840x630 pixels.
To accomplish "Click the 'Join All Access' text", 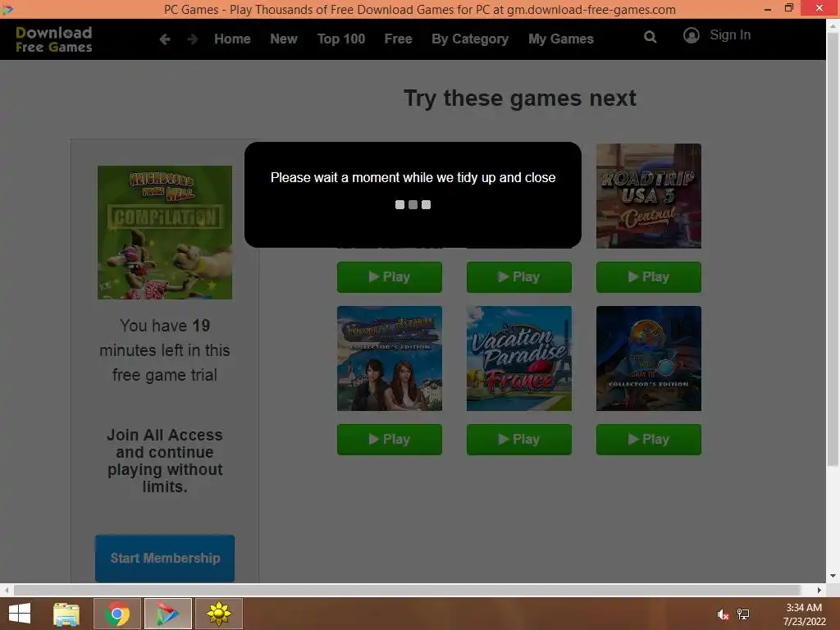I will pyautogui.click(x=165, y=461).
